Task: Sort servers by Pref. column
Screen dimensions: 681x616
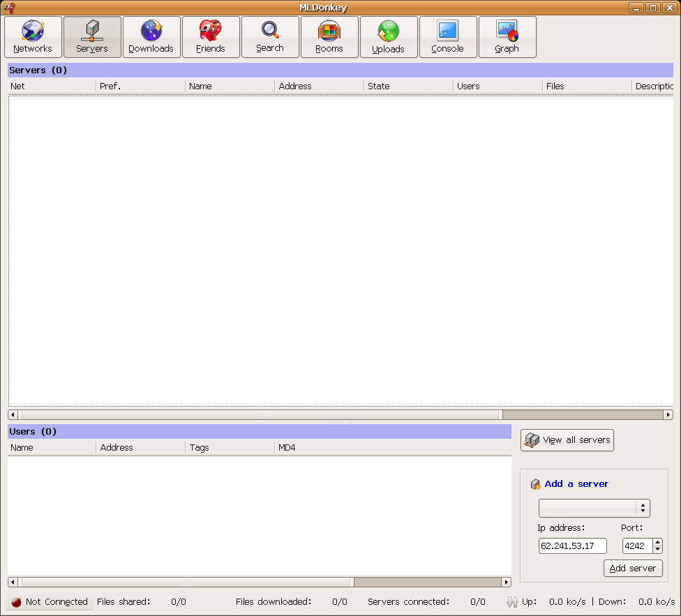Action: [x=141, y=87]
